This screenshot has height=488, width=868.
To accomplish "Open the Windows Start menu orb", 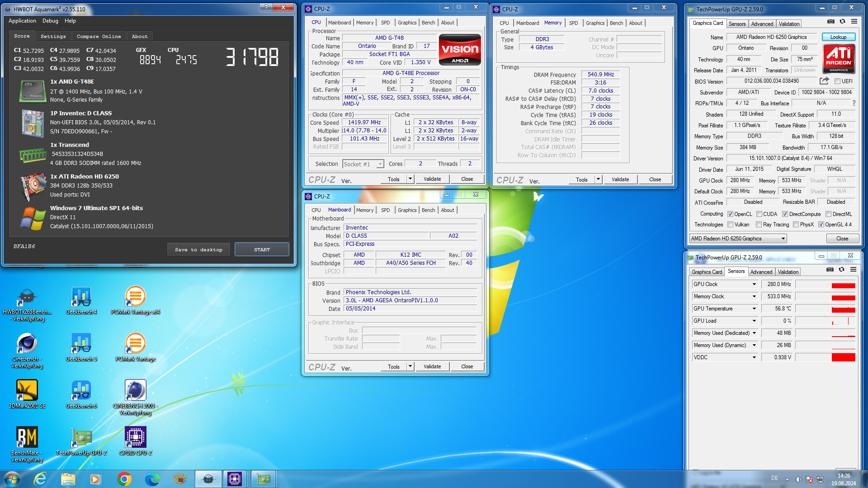I will [12, 479].
